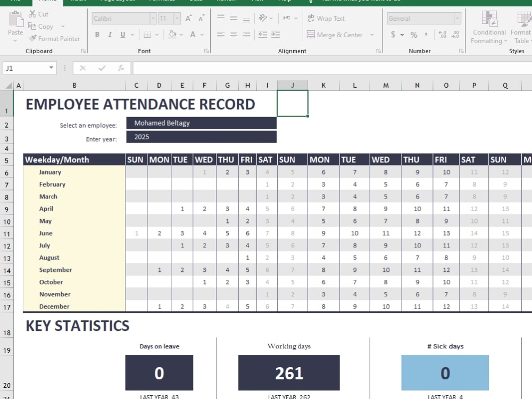This screenshot has width=532, height=399.
Task: Select column K header
Action: [x=323, y=85]
